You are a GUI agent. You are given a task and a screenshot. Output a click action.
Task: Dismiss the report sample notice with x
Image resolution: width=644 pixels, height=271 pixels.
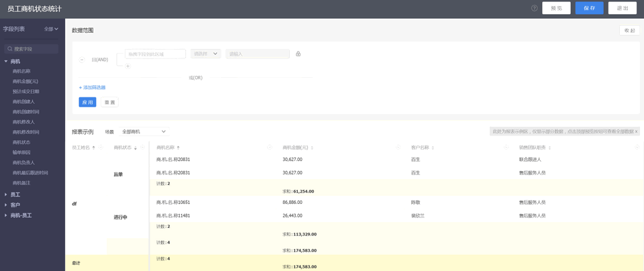tap(636, 131)
